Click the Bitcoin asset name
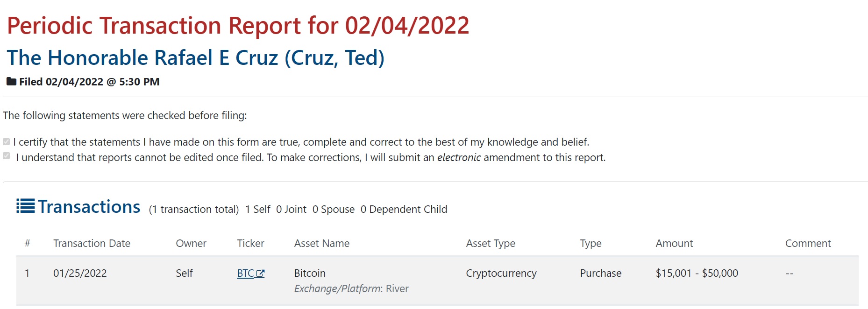868x309 pixels. 310,274
